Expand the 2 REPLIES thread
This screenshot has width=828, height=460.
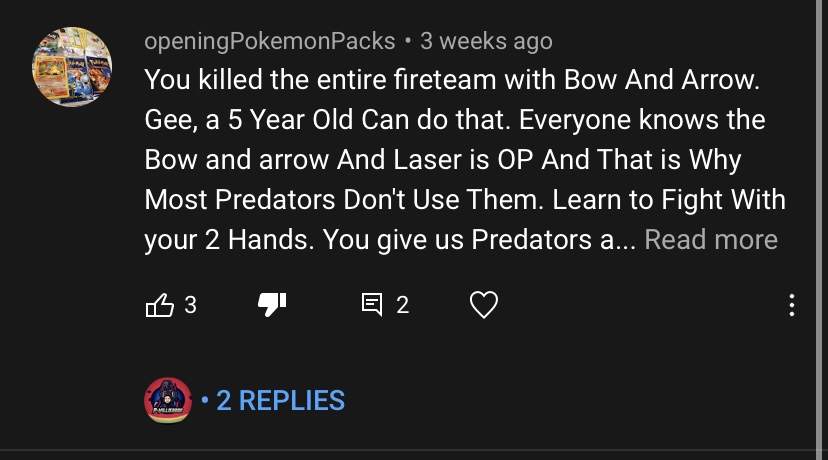[x=280, y=401]
